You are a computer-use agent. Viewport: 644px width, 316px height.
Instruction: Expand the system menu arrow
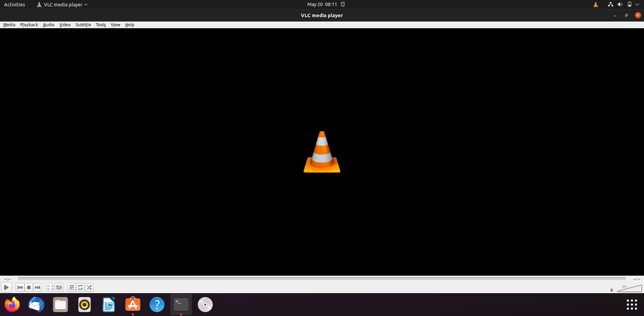638,5
